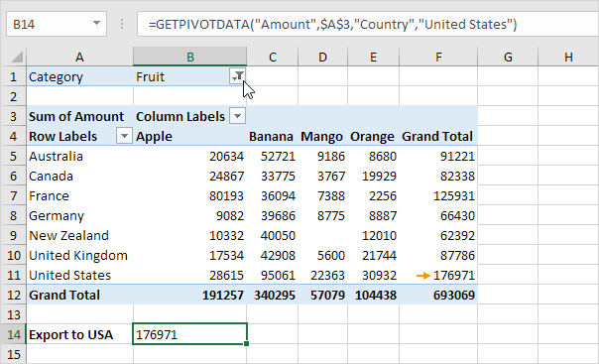The width and height of the screenshot is (599, 364).
Task: Click the Germany row label
Action: click(x=80, y=215)
